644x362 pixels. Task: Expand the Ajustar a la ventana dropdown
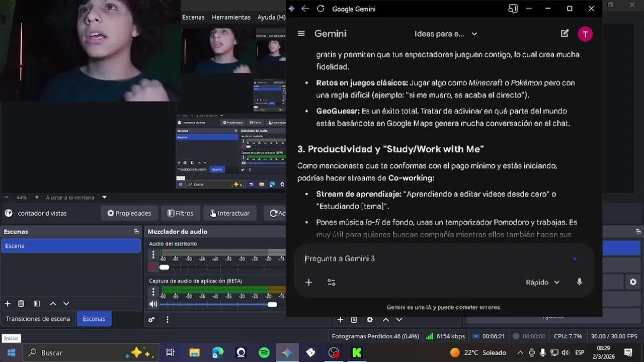point(104,198)
